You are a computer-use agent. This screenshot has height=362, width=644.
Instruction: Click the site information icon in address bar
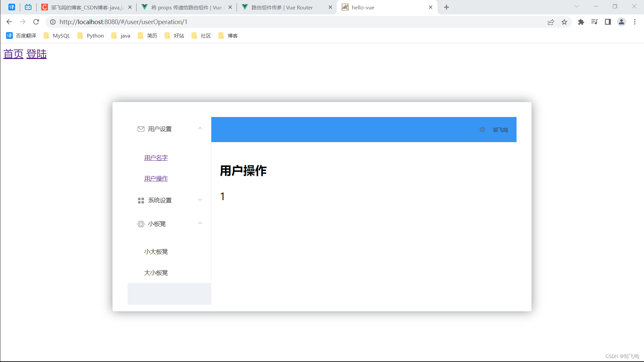(53, 22)
